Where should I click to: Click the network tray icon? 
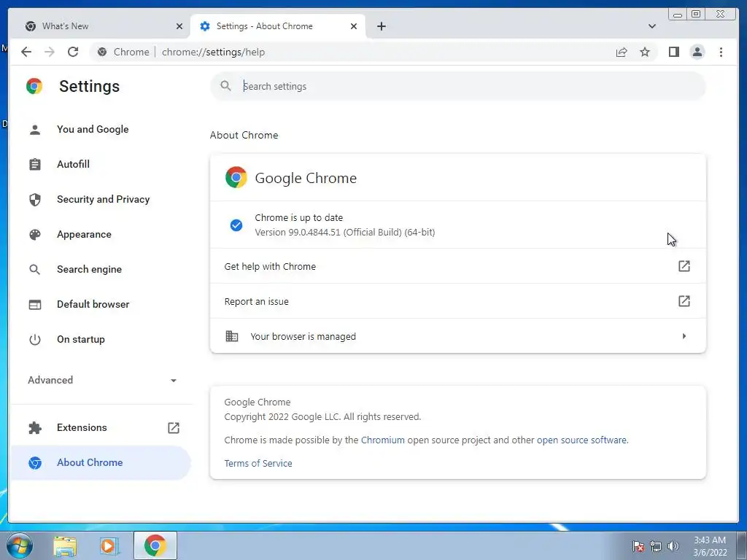click(656, 546)
